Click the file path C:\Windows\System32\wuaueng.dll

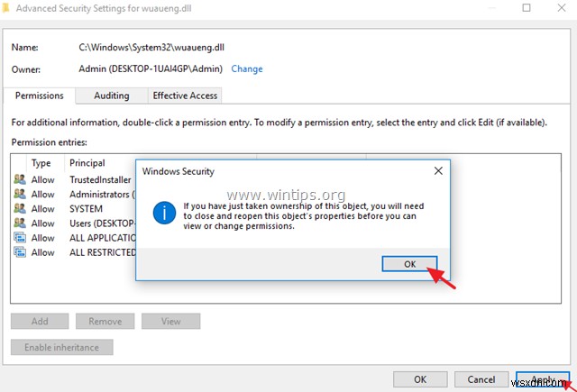[151, 48]
